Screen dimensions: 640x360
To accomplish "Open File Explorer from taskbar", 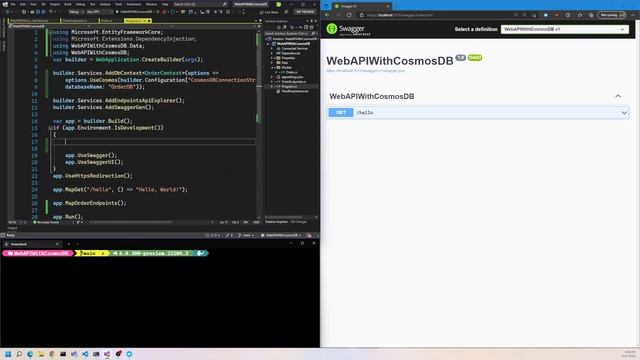I will [41, 354].
